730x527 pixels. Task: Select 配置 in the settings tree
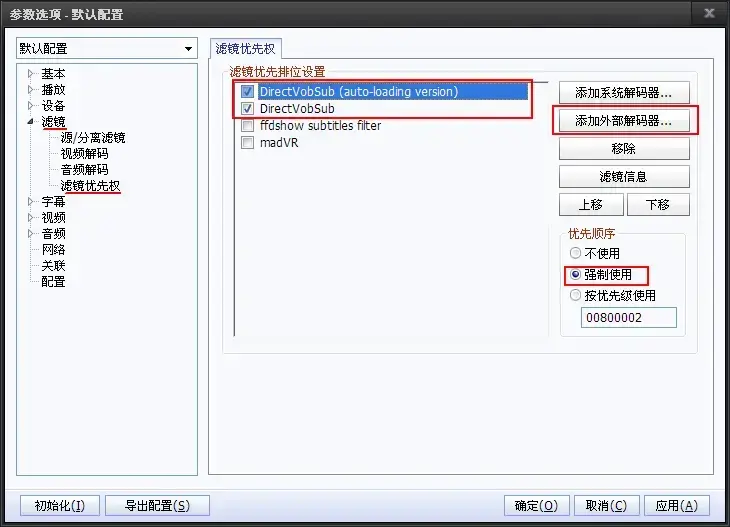(53, 282)
